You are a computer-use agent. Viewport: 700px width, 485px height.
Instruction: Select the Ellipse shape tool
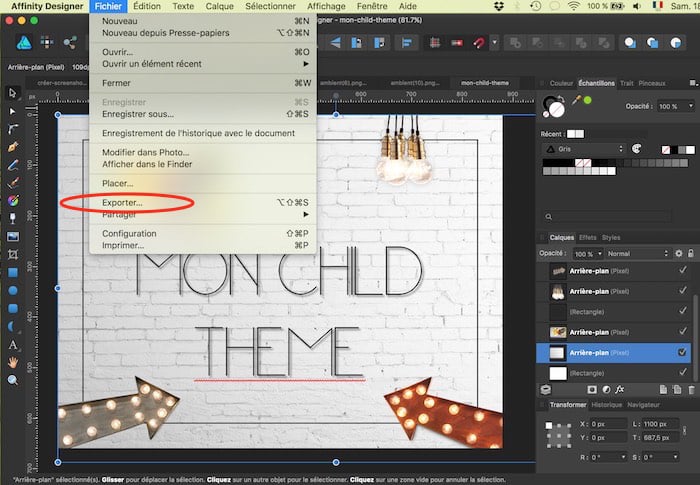tap(12, 291)
